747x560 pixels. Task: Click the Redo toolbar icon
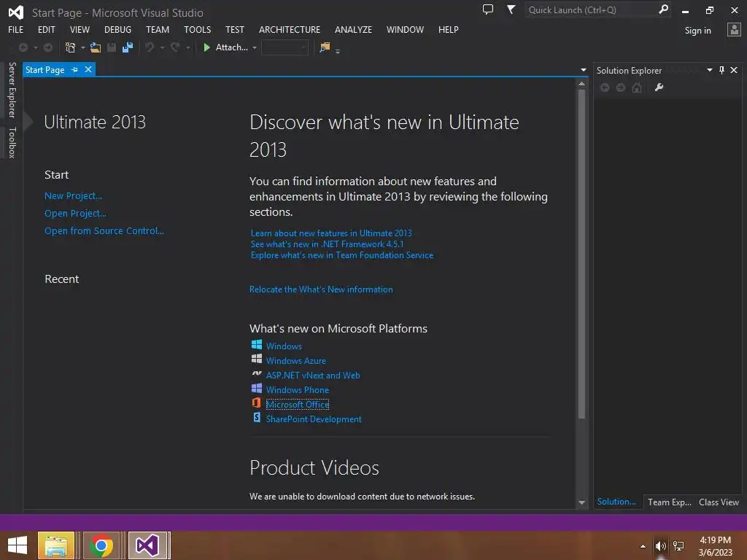[175, 47]
